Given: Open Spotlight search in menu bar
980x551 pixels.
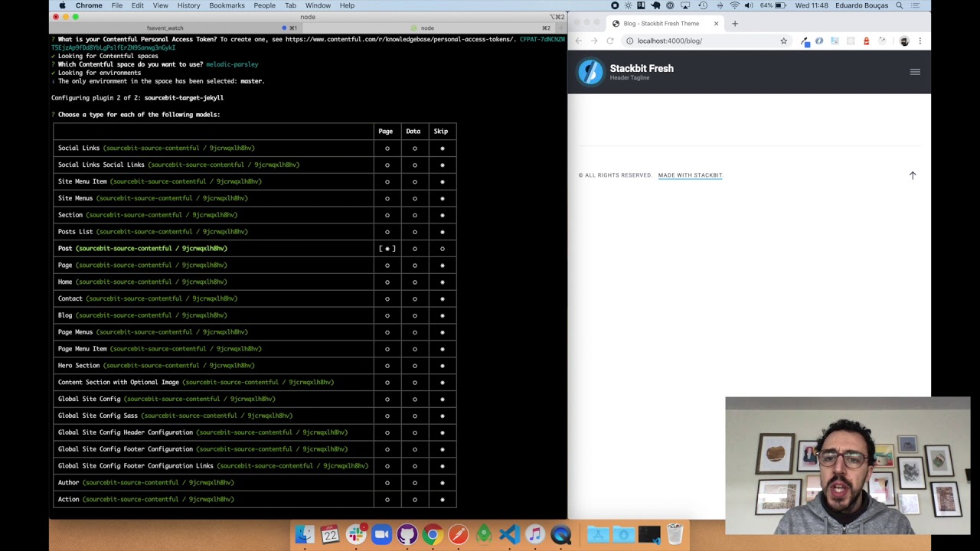Looking at the screenshot, I should click(x=900, y=5).
